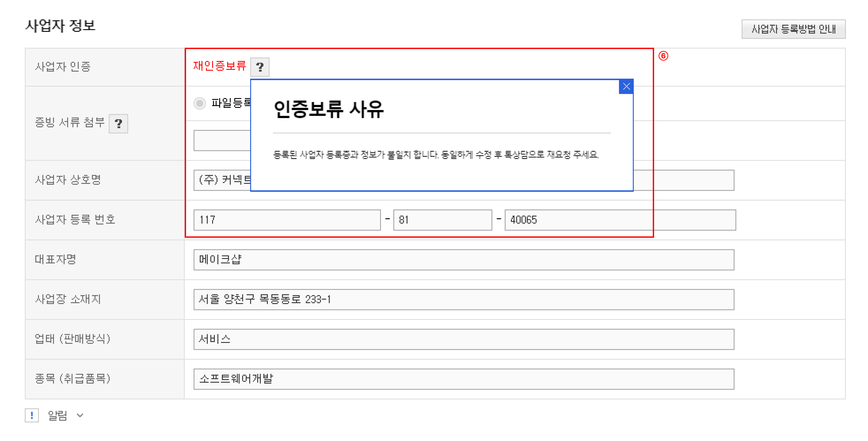Screen dimensions: 868x441
Task: Click the blue exclamation 알림 icon
Action: coord(32,415)
